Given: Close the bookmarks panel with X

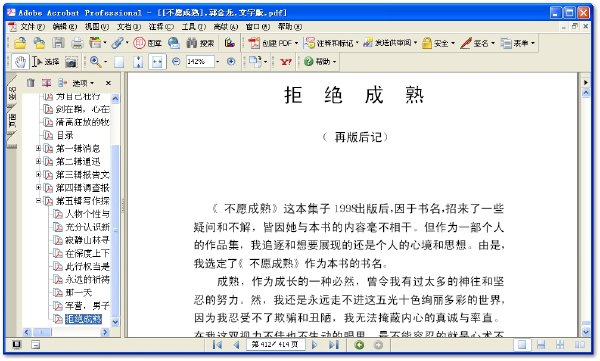Looking at the screenshot, I should [108, 83].
